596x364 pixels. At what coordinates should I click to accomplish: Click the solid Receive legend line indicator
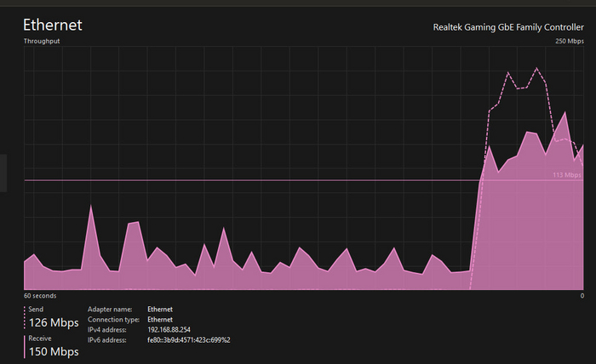[25, 345]
